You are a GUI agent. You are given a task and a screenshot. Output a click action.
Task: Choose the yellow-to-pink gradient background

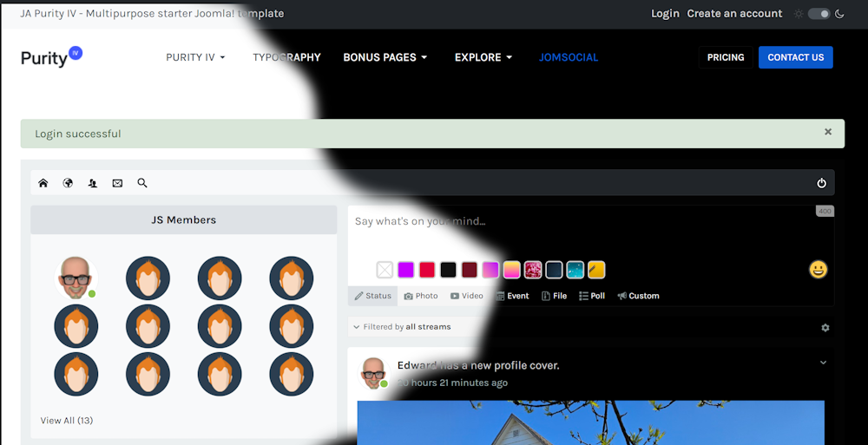[511, 270]
